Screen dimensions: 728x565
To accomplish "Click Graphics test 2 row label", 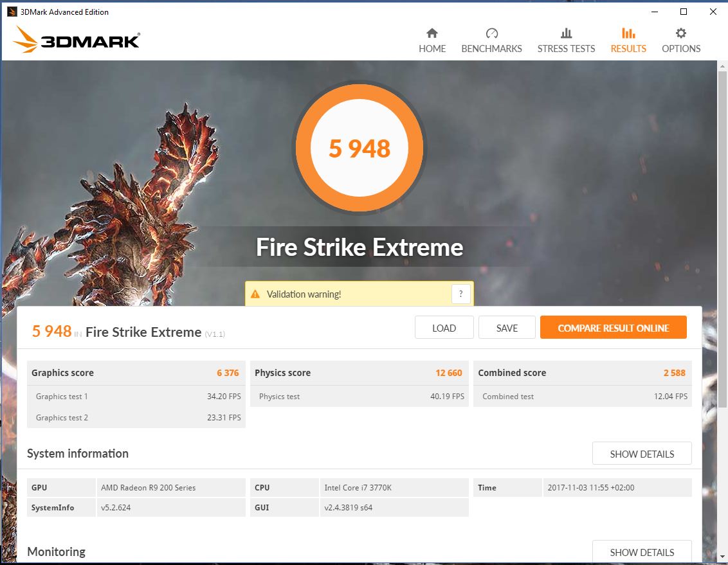I will tap(62, 418).
